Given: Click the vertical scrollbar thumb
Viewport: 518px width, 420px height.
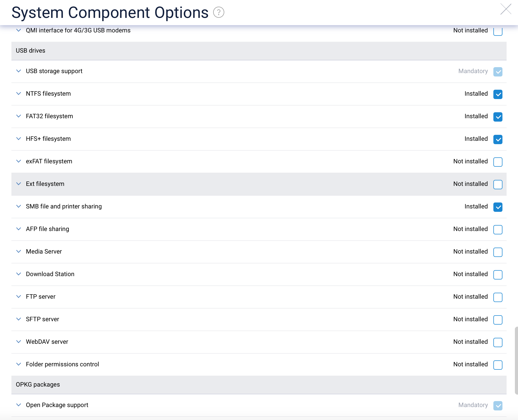Looking at the screenshot, I should 516,360.
